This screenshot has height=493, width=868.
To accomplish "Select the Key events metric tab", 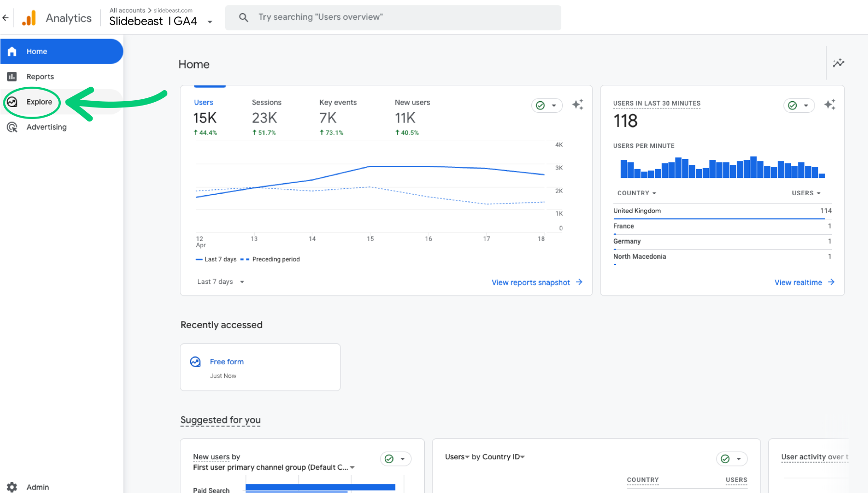I will [338, 117].
